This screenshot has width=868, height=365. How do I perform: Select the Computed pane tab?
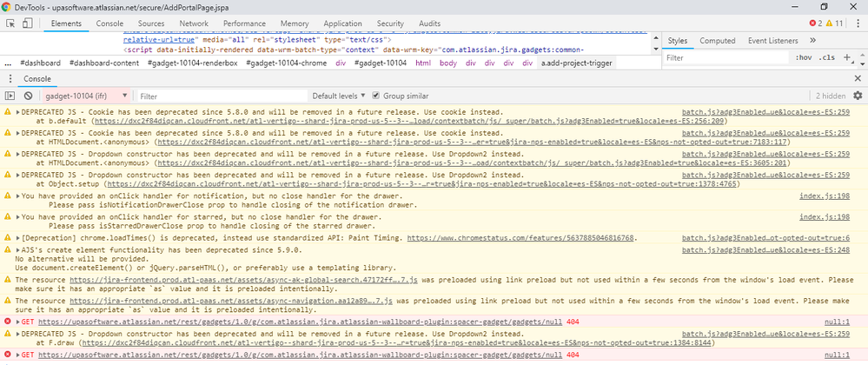point(718,41)
